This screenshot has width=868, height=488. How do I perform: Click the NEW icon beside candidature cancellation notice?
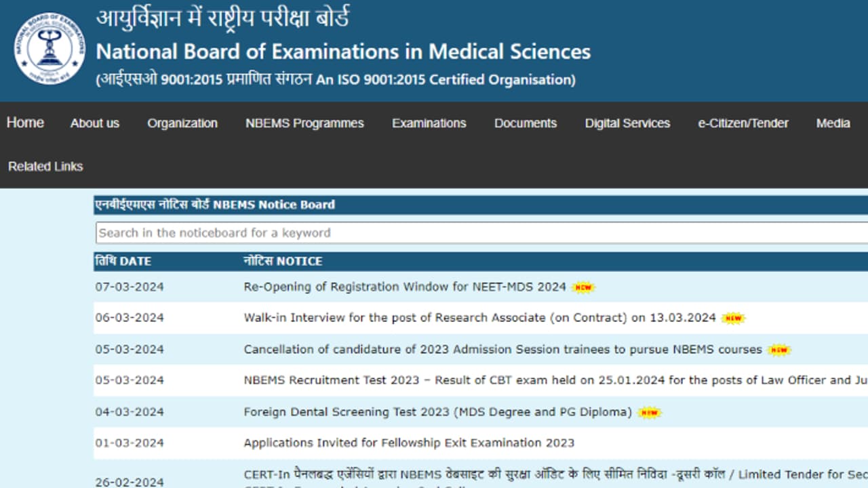pos(780,350)
